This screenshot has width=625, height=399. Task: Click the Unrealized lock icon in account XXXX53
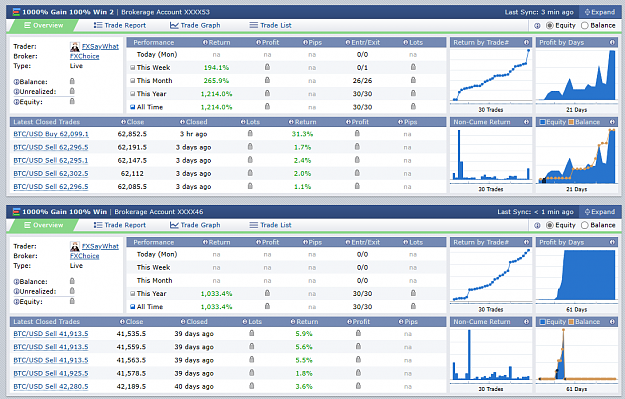click(x=72, y=91)
